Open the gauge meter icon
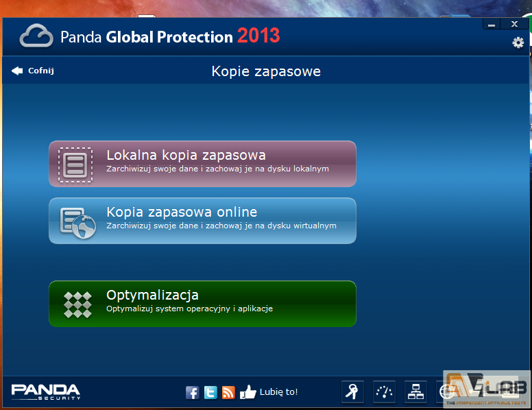The width and height of the screenshot is (532, 410). 384,391
